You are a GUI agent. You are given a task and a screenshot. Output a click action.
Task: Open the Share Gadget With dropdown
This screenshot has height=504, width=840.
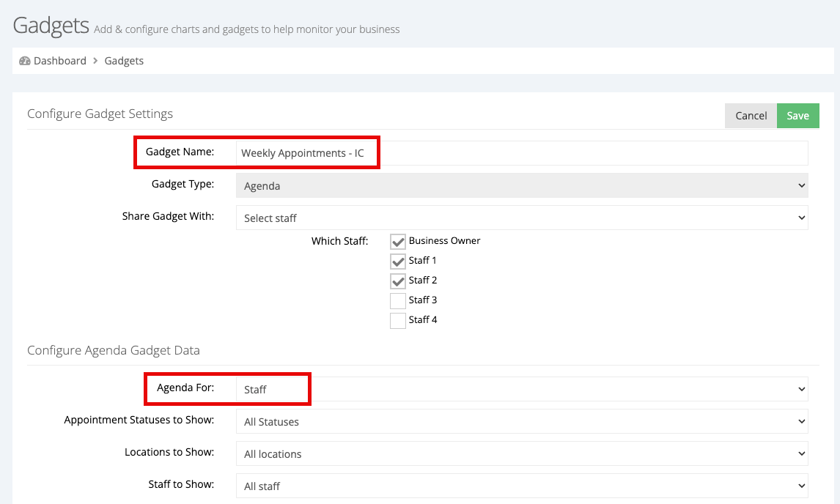click(522, 218)
